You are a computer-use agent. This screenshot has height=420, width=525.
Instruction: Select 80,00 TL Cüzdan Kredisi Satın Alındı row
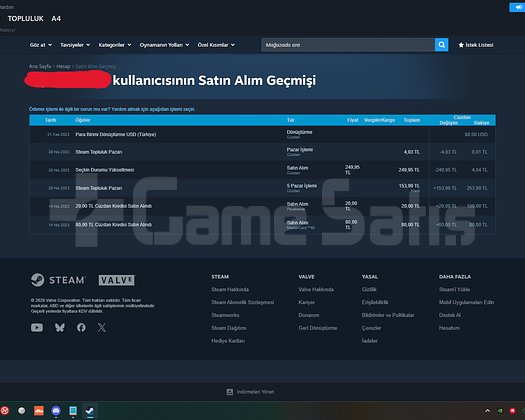click(x=262, y=225)
